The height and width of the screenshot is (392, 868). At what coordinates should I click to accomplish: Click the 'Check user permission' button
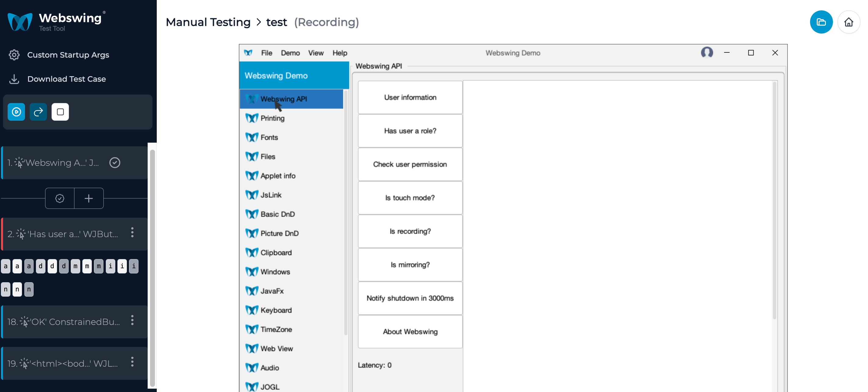click(x=410, y=164)
